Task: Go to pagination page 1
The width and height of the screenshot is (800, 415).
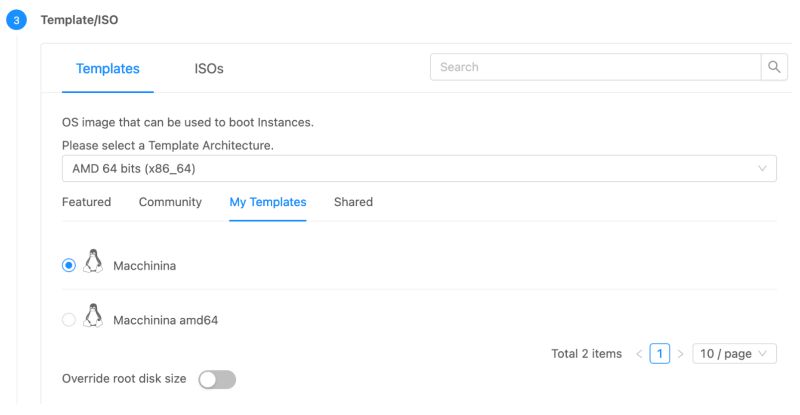Action: 660,353
